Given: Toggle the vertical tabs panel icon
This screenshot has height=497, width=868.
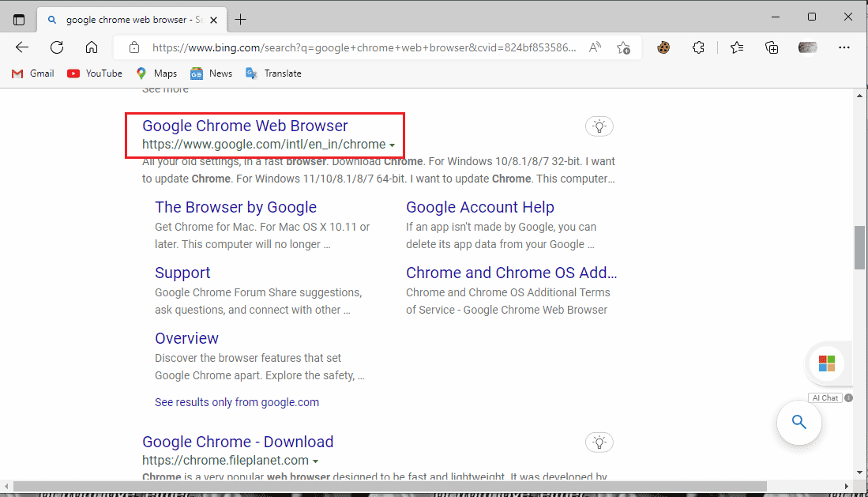Looking at the screenshot, I should pos(19,19).
